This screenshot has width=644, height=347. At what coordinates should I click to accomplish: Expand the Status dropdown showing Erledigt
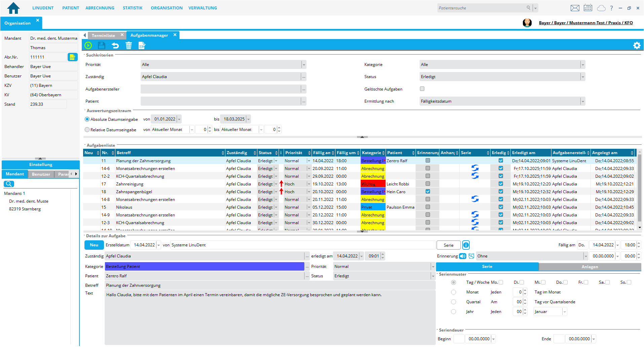point(582,77)
